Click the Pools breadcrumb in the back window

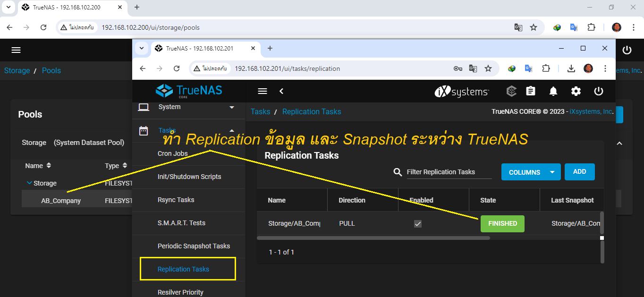[x=51, y=70]
